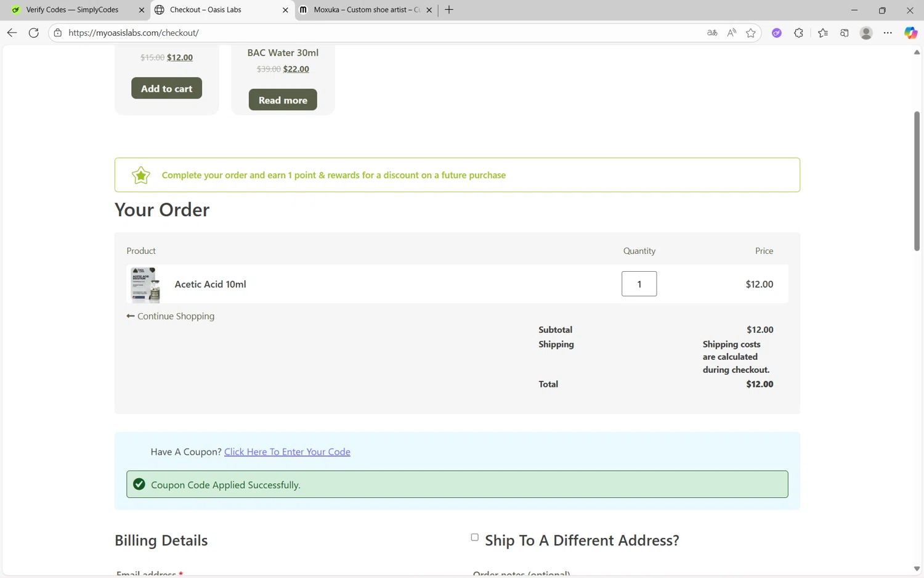Click the Acetic Acid $12.00 price cell
Viewport: 924px width, 578px height.
point(759,284)
